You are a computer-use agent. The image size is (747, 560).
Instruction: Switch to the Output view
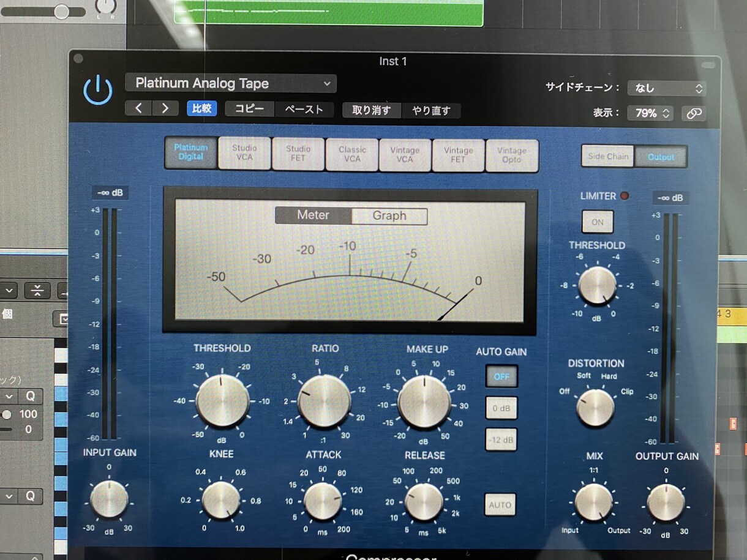[x=661, y=157]
